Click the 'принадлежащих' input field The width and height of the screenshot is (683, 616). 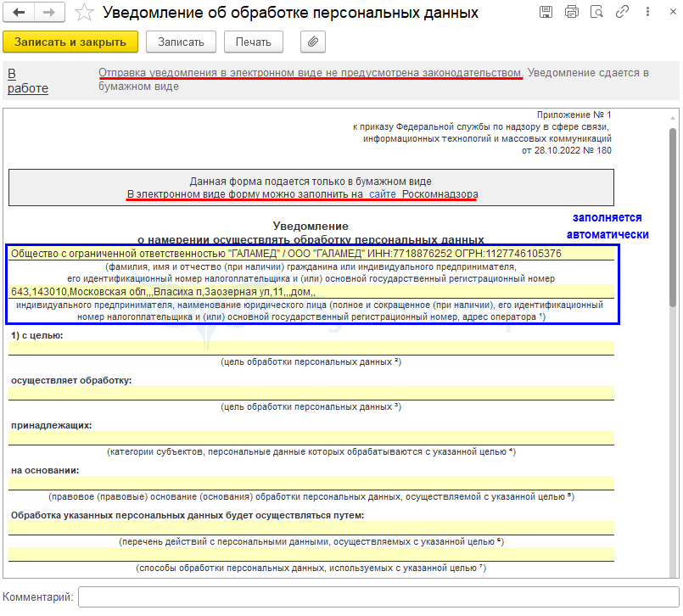311,439
